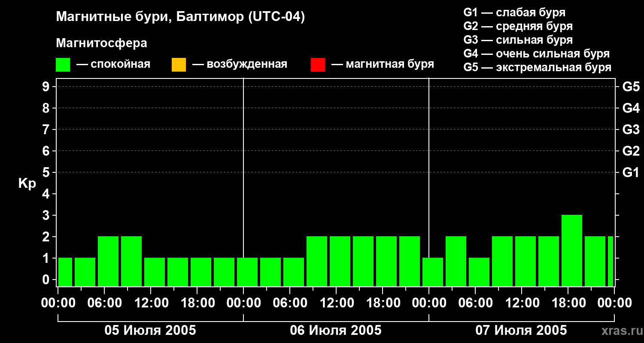
Task: Click the '— спокойная' legend label
Action: tap(113, 65)
